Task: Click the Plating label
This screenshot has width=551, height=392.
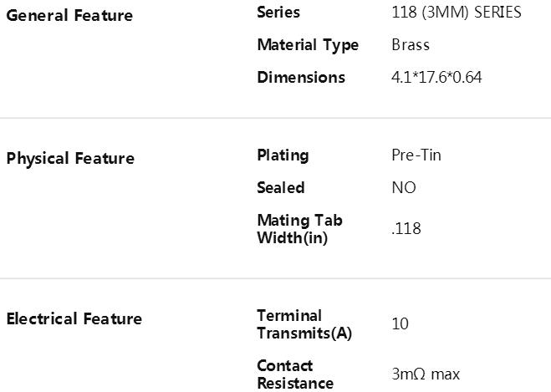Action: (283, 155)
